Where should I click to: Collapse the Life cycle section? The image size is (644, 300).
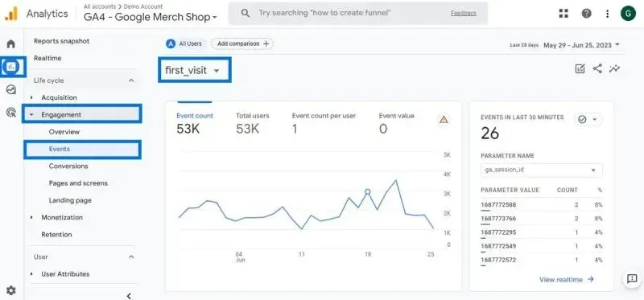click(131, 80)
